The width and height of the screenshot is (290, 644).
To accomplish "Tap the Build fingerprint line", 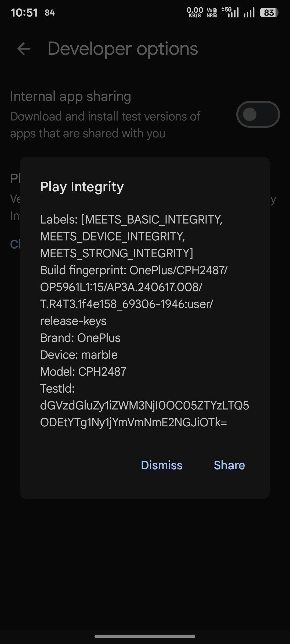I will (x=134, y=270).
